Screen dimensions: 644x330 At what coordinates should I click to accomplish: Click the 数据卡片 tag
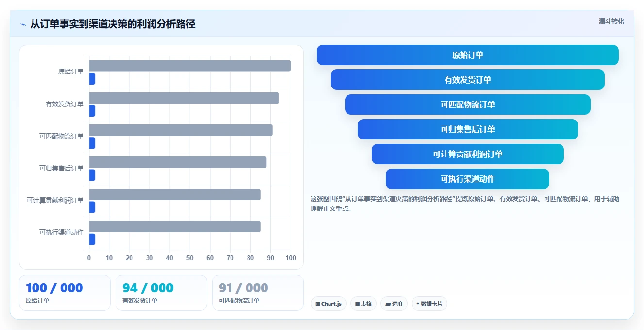(429, 304)
